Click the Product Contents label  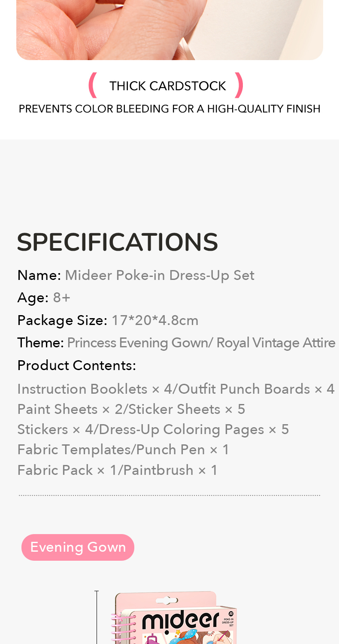pos(76,365)
